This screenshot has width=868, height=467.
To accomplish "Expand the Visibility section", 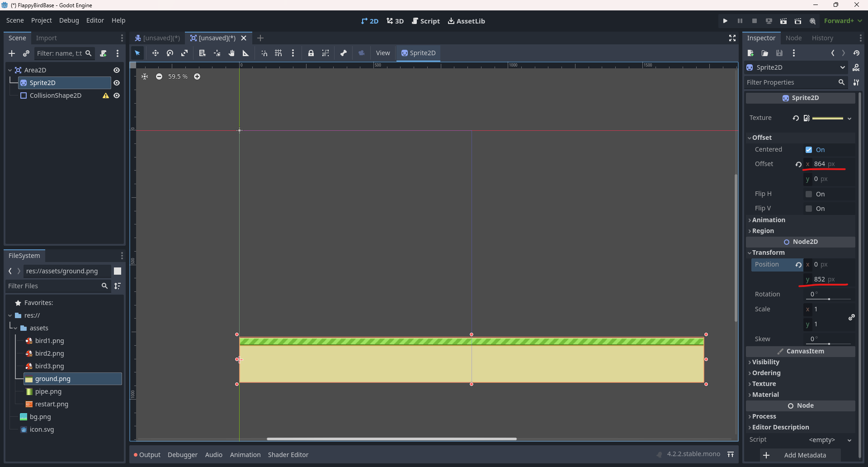I will 765,362.
